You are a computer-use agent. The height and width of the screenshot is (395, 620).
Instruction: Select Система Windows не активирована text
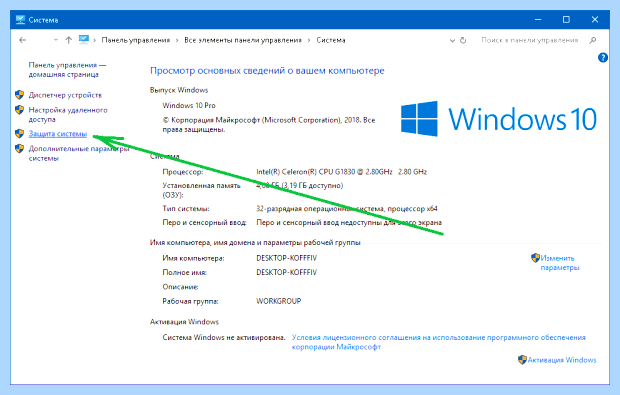224,338
